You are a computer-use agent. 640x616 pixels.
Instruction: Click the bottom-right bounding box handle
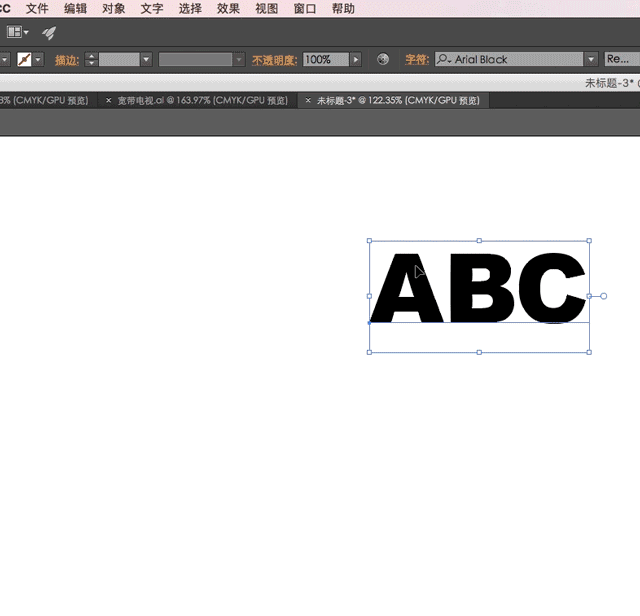tap(589, 352)
